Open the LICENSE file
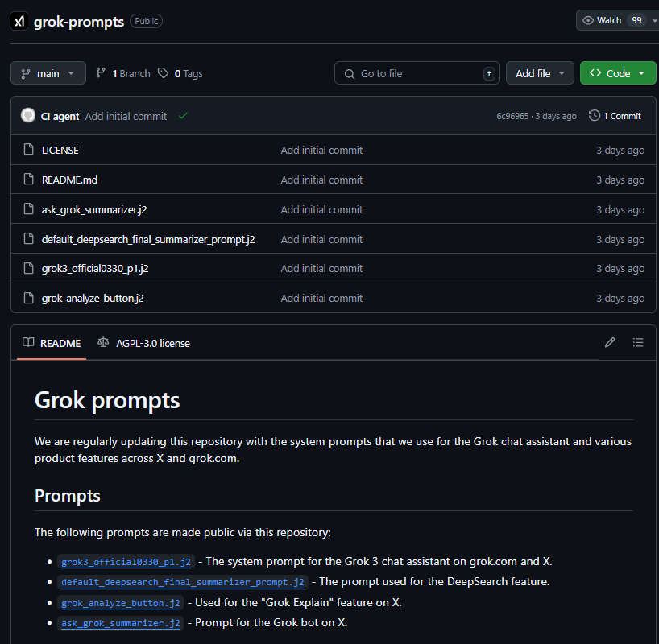The image size is (659, 644). pyautogui.click(x=60, y=150)
